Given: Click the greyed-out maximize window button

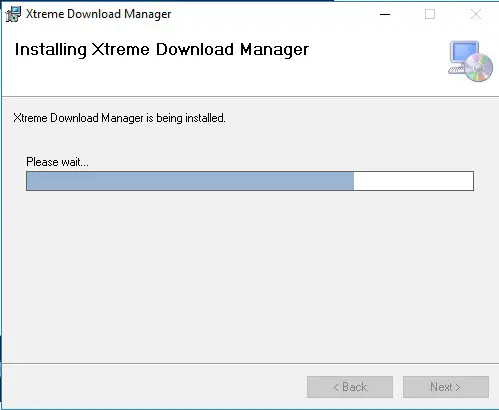Looking at the screenshot, I should [430, 14].
